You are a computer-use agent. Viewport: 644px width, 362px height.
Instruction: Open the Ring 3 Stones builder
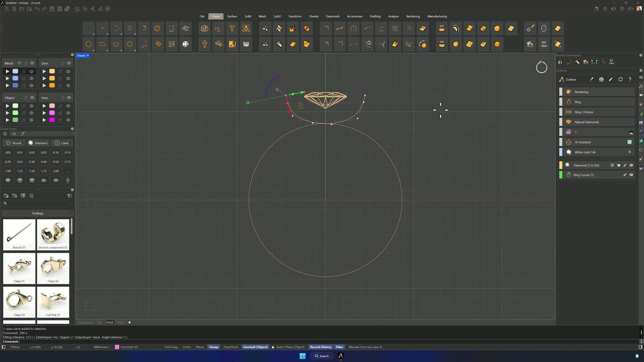point(597,112)
